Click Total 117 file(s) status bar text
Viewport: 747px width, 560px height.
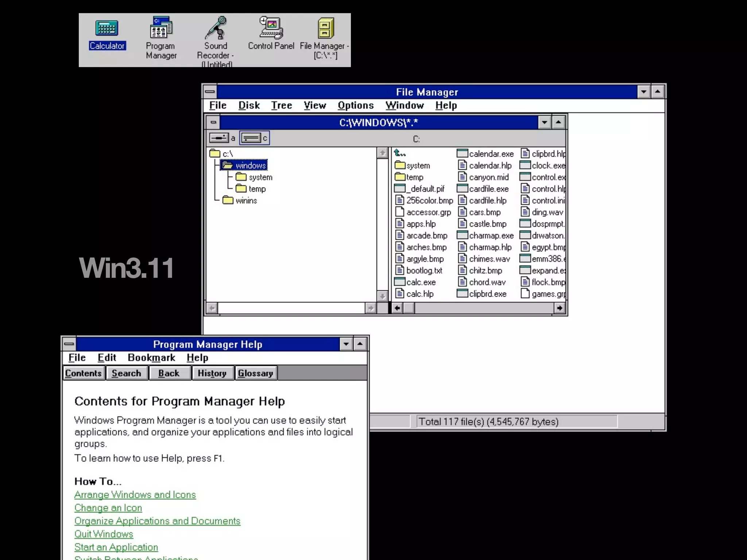pyautogui.click(x=488, y=422)
